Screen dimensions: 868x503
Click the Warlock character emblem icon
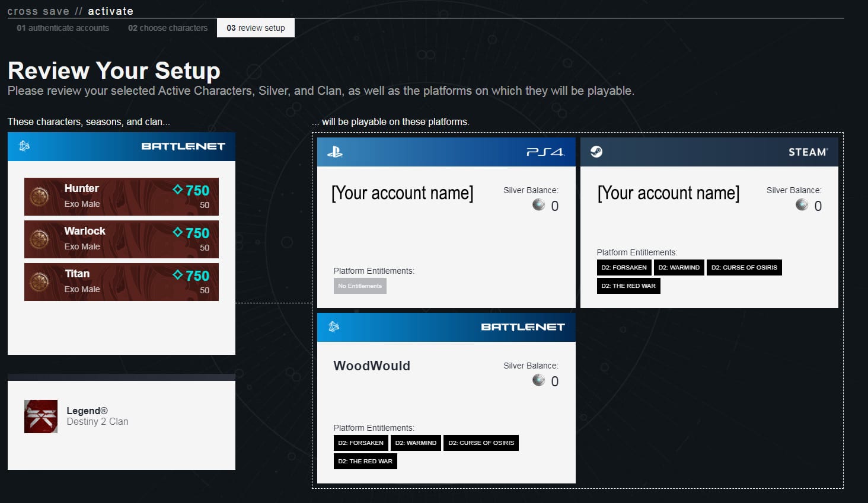click(x=40, y=239)
